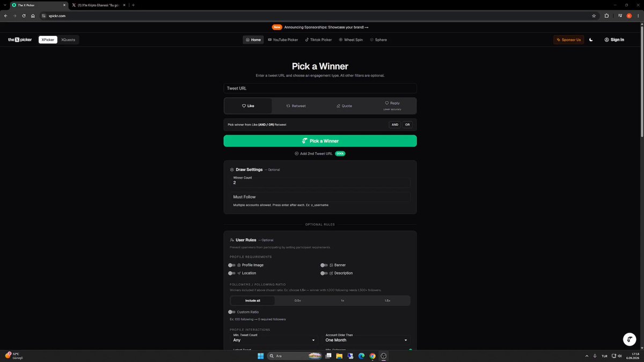
Task: Click the Sign in button
Action: 614,40
